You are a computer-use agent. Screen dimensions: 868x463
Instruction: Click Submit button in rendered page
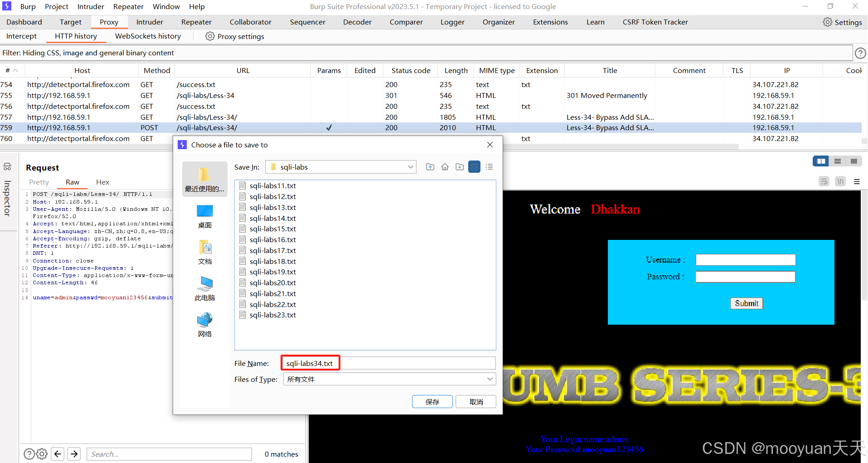pos(747,303)
